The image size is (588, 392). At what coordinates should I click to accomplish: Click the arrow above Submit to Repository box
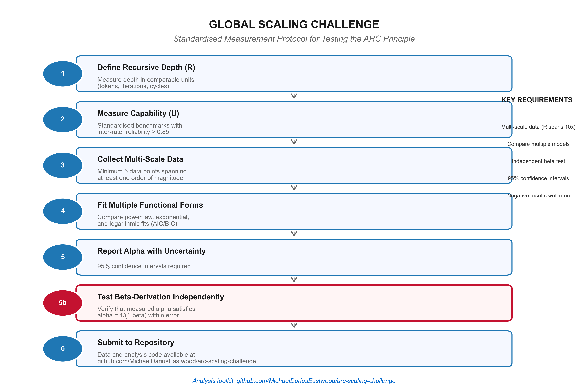pos(294,325)
